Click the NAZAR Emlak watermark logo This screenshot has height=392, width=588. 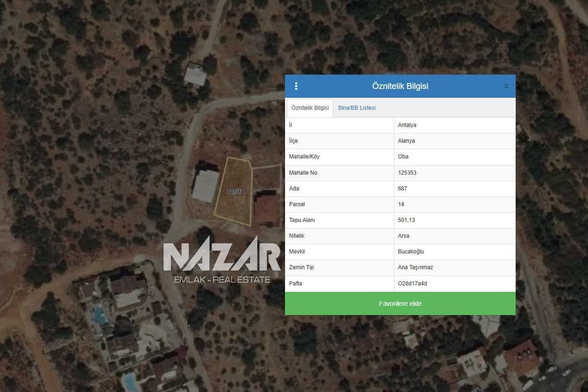coord(222,260)
